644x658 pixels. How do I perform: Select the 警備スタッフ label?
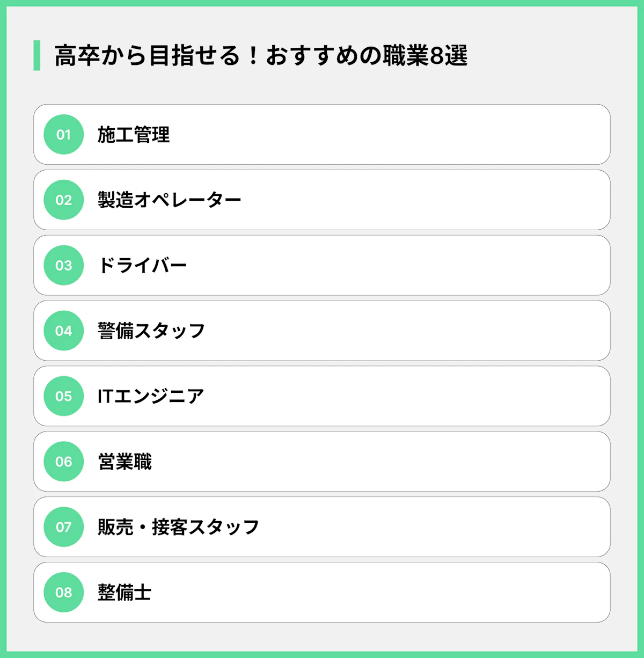pos(151,331)
